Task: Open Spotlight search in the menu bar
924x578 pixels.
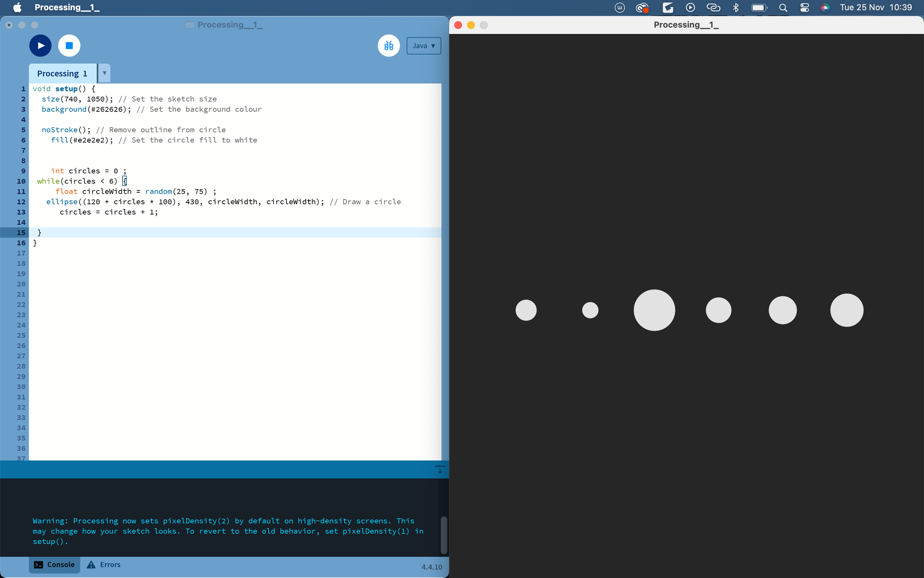Action: click(x=783, y=7)
